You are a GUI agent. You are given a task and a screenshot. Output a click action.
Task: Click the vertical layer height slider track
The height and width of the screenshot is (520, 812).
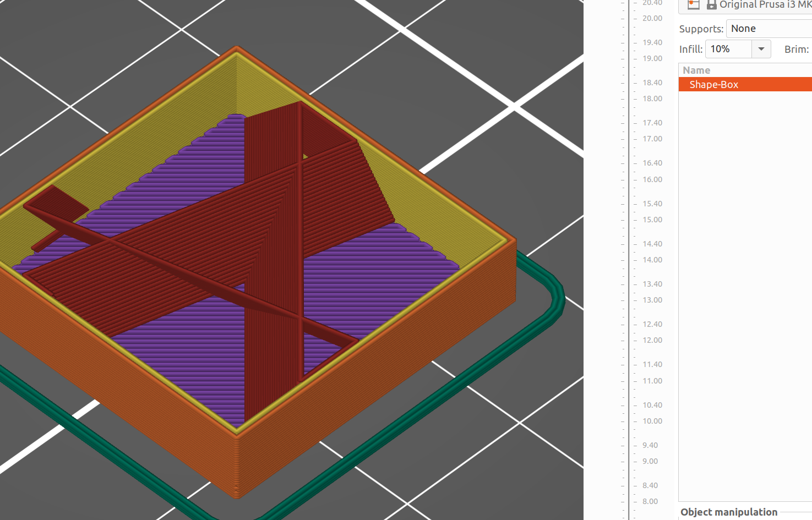pyautogui.click(x=629, y=260)
